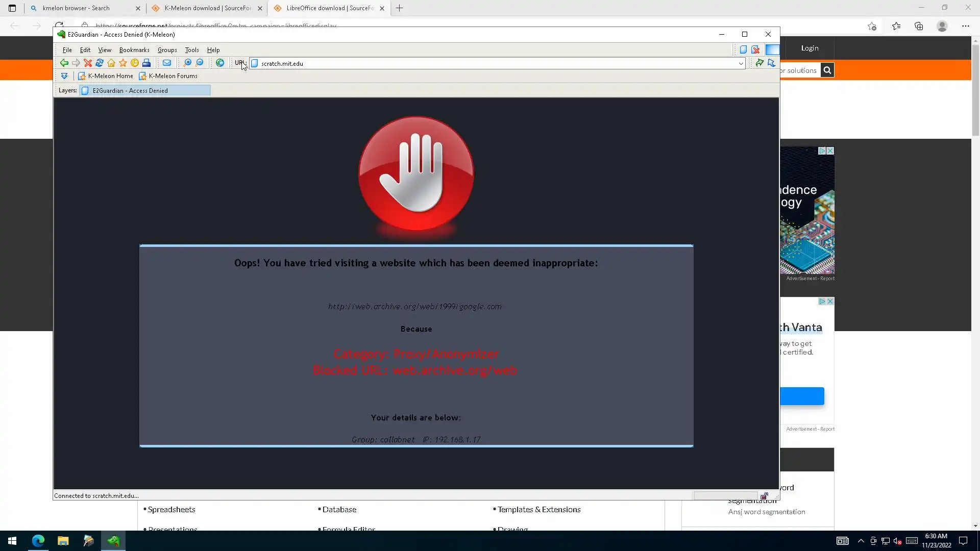Open Microsoft Edge from the taskbar

pyautogui.click(x=38, y=541)
